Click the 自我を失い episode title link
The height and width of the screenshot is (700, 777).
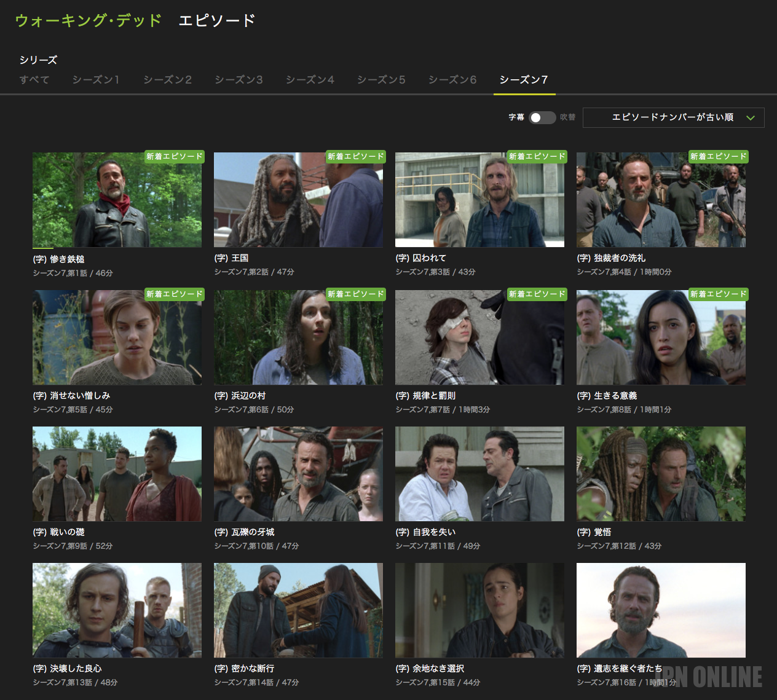pos(425,532)
